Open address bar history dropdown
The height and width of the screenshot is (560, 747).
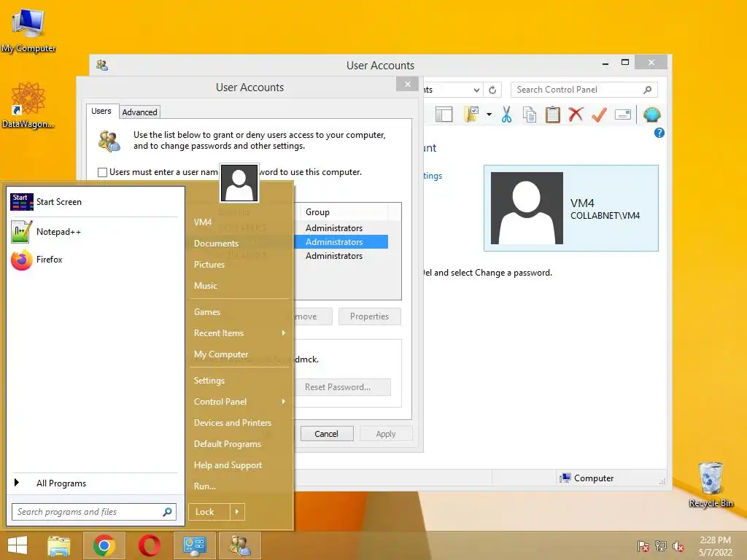[476, 90]
